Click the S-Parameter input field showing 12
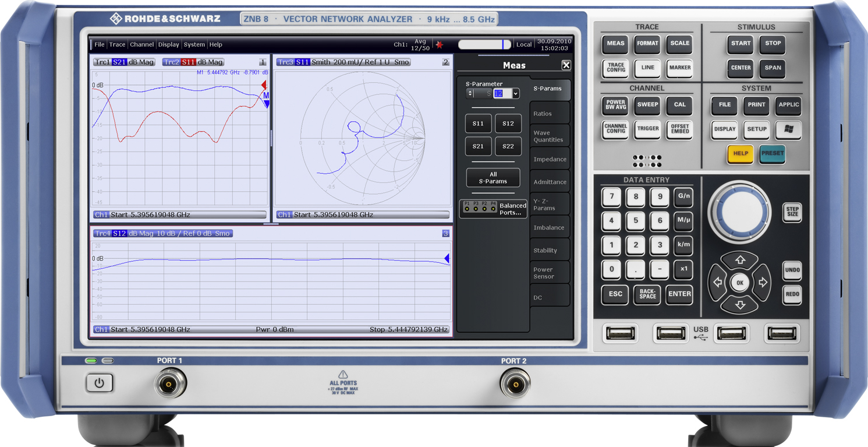The width and height of the screenshot is (868, 447). pyautogui.click(x=502, y=93)
